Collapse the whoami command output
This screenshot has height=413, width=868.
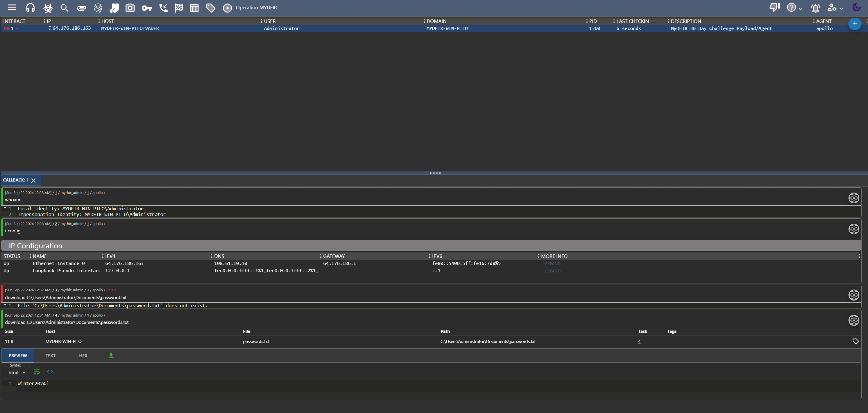tap(5, 208)
